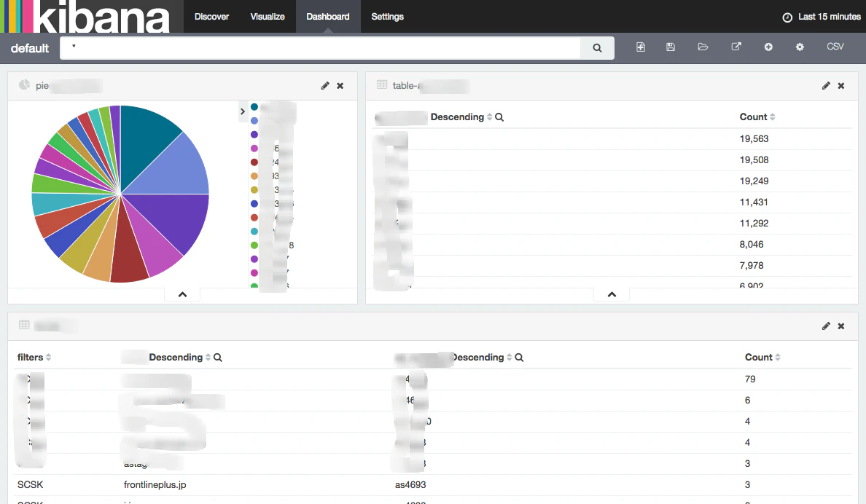Add a visualization using the plus icon

(x=768, y=47)
